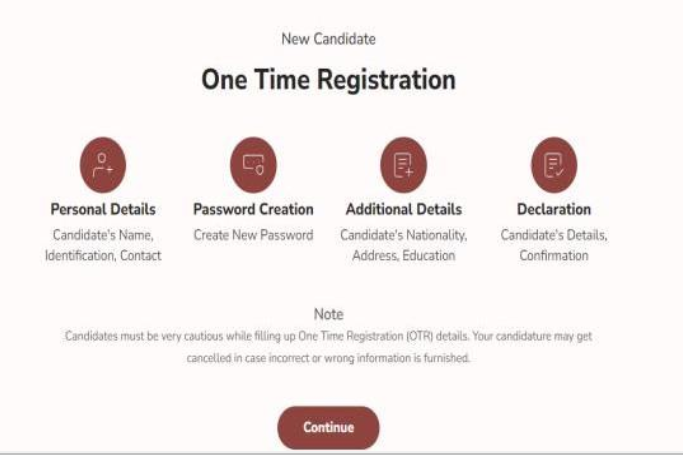Click the Note heading

(328, 314)
